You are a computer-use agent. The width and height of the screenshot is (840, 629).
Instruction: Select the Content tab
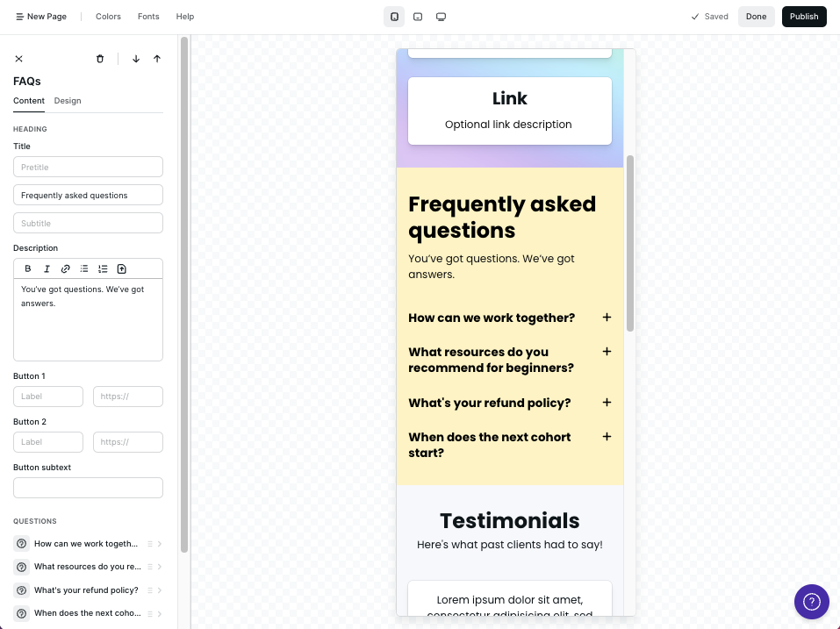coord(29,101)
